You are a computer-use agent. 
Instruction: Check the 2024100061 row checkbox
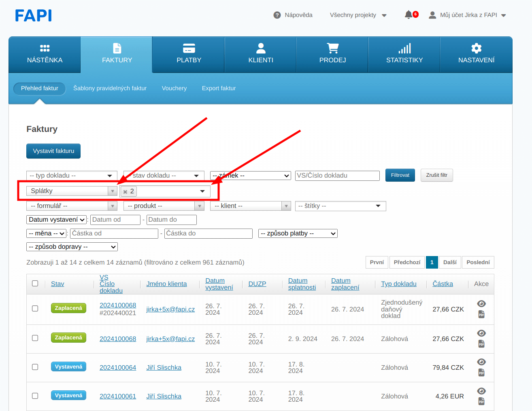point(35,396)
